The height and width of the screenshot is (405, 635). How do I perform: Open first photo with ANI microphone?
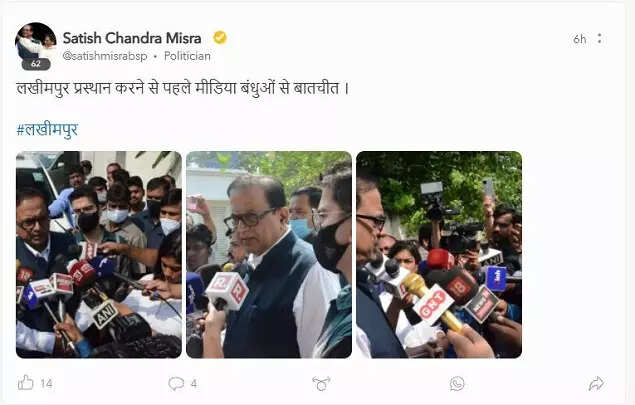click(99, 254)
